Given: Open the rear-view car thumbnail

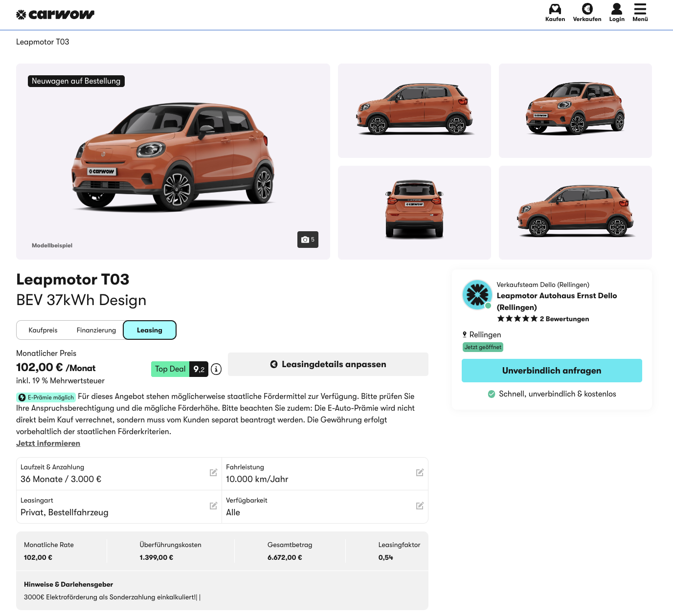Looking at the screenshot, I should [x=414, y=213].
